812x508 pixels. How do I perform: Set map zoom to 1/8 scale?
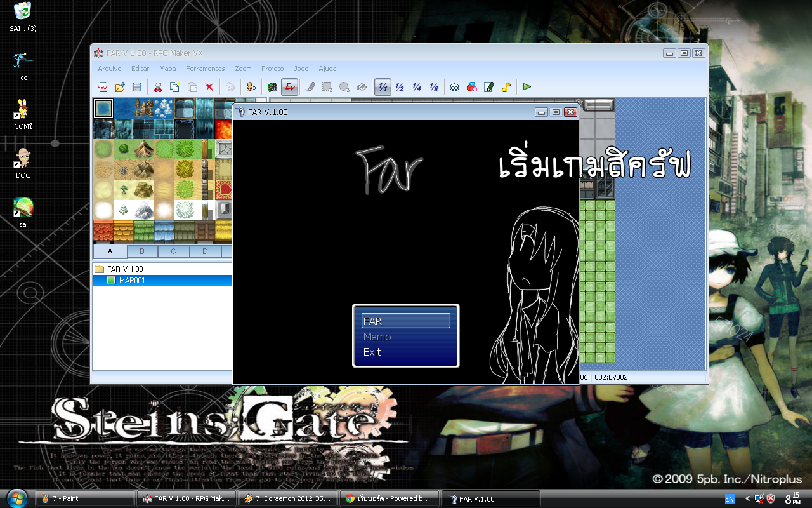tap(434, 87)
